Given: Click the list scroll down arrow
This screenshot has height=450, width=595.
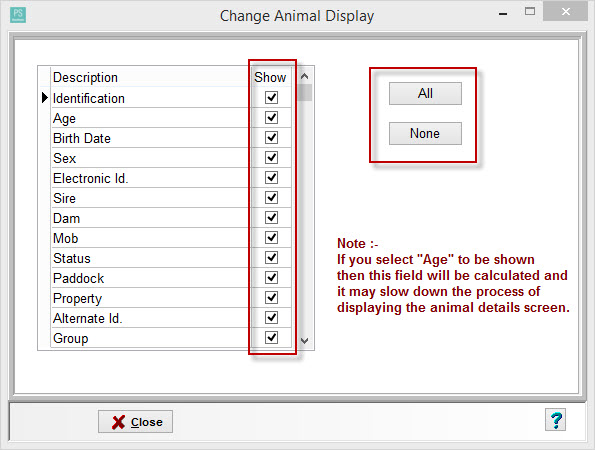Looking at the screenshot, I should 304,340.
